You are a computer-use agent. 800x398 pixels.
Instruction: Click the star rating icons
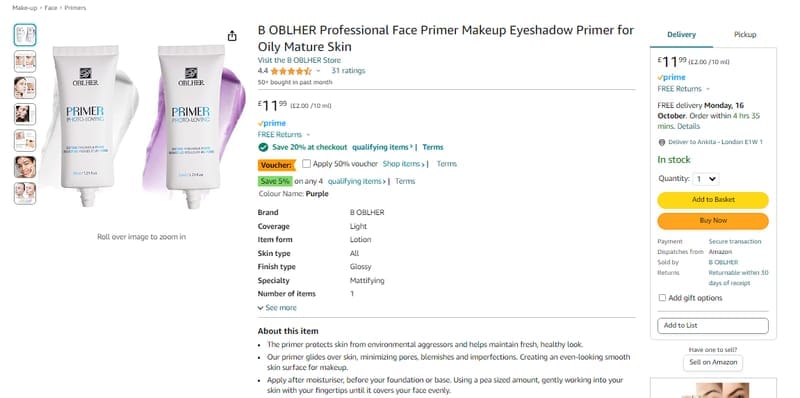(x=291, y=71)
